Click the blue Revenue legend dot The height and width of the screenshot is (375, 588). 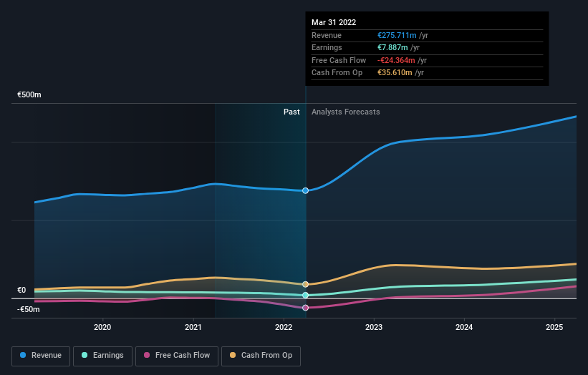[x=23, y=355]
